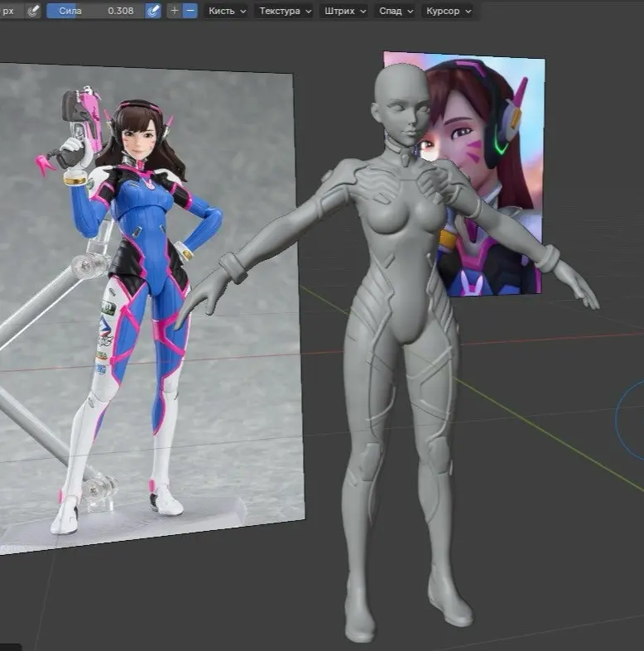Click the Сила strength slider
This screenshot has height=651, width=644.
tap(94, 11)
